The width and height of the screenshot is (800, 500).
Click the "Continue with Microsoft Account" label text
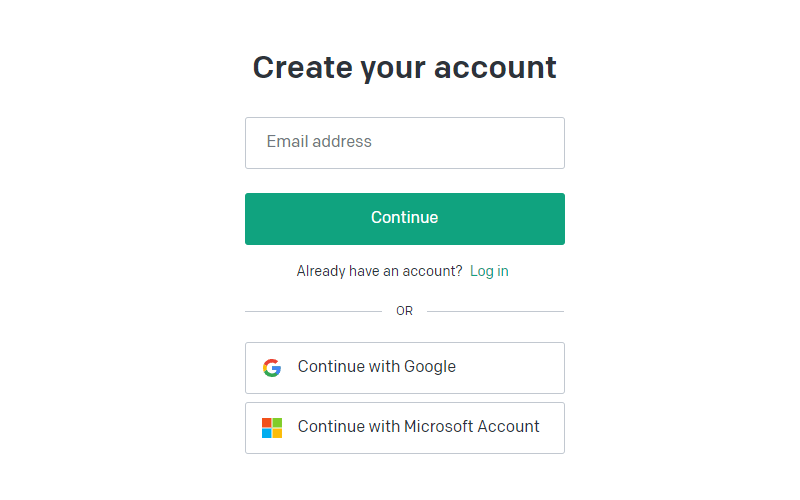(418, 427)
